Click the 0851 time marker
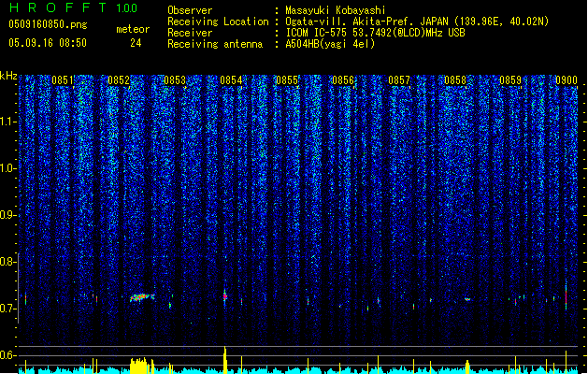This screenshot has width=588, height=374. [63, 80]
